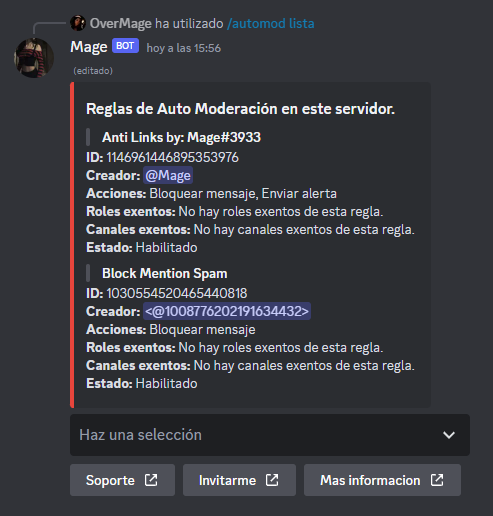Open the 'Haz una selección' dropdown

click(270, 435)
